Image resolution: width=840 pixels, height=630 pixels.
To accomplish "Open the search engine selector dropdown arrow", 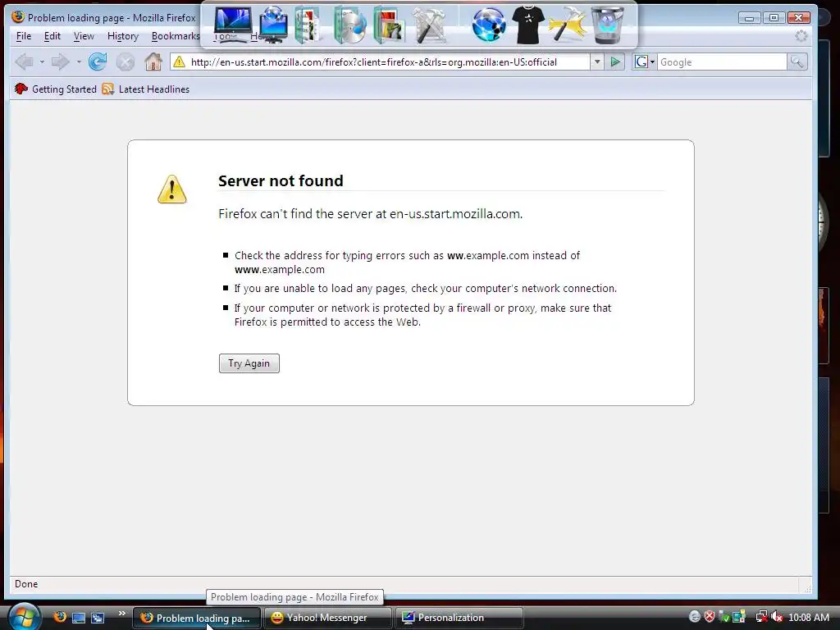I will point(652,62).
